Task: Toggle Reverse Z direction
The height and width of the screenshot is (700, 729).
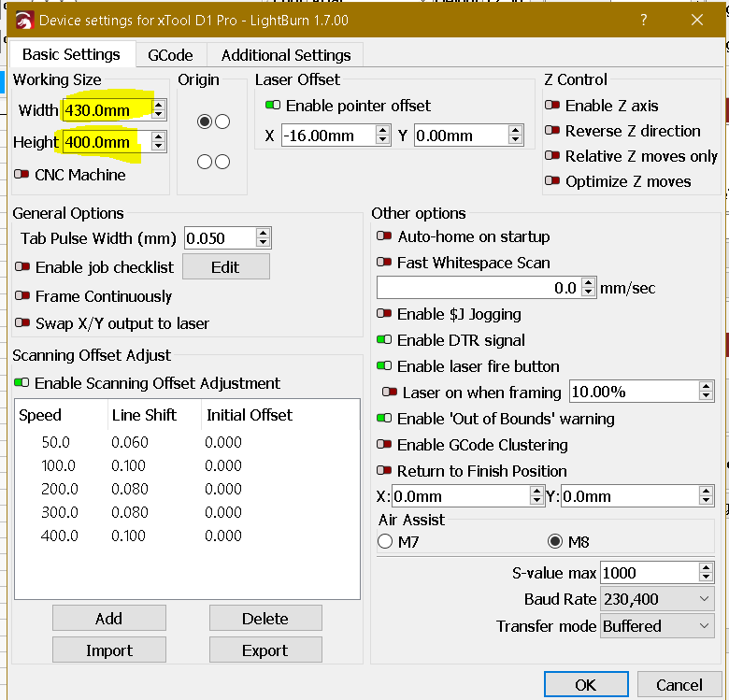Action: coord(552,130)
